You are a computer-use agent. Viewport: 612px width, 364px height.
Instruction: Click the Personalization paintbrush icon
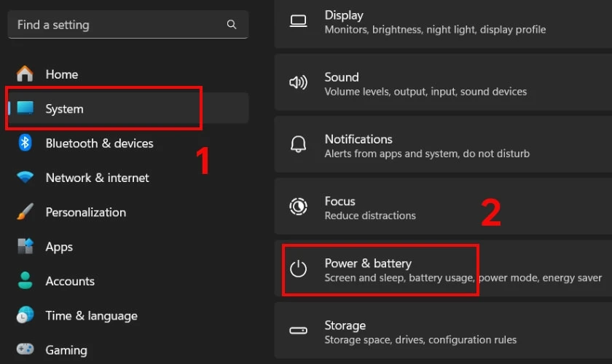(25, 211)
